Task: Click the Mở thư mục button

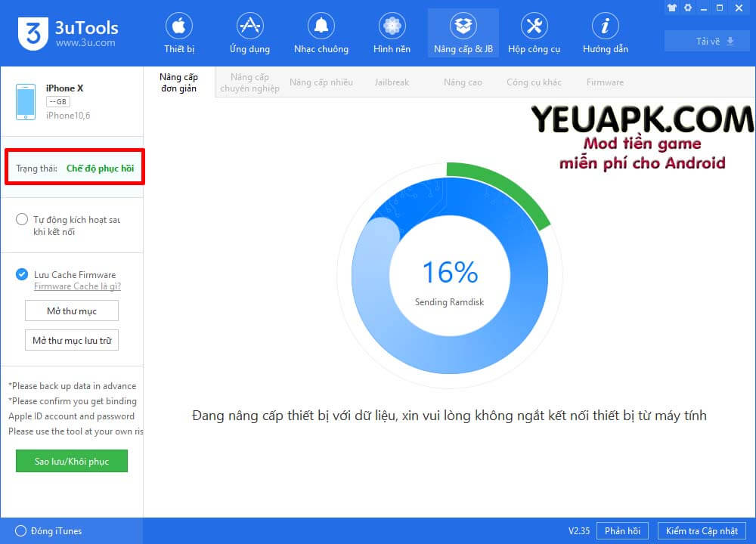Action: [72, 311]
